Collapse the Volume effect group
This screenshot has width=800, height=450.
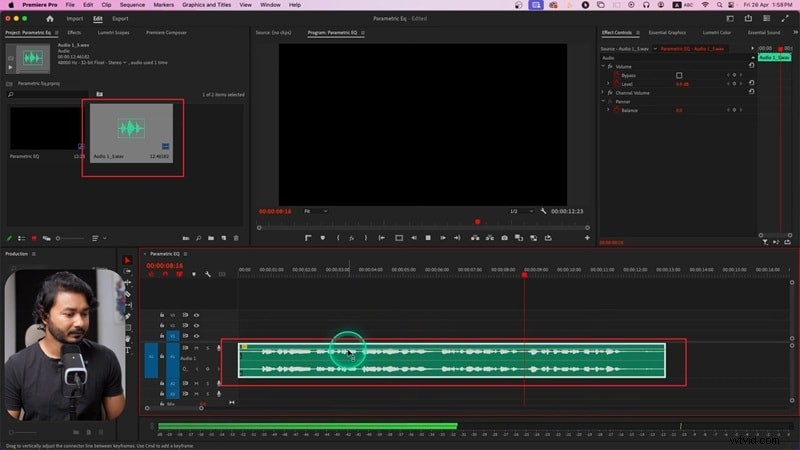[x=603, y=66]
